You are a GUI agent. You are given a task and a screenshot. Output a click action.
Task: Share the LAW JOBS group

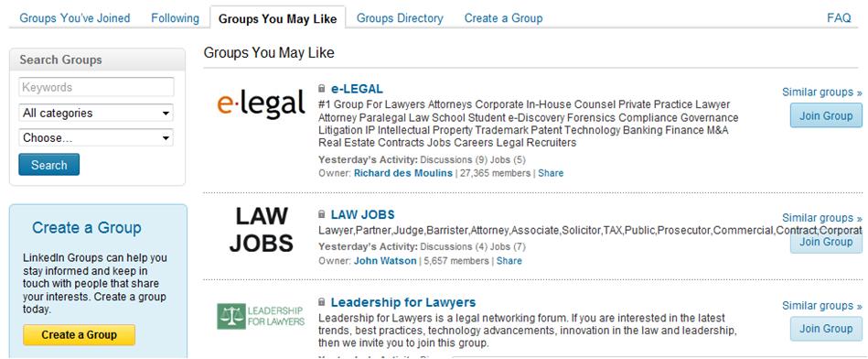509,260
